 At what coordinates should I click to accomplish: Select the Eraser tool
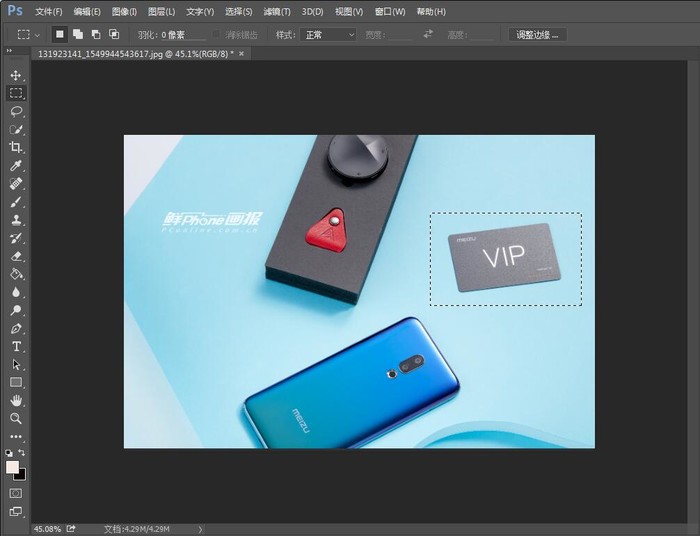16,256
